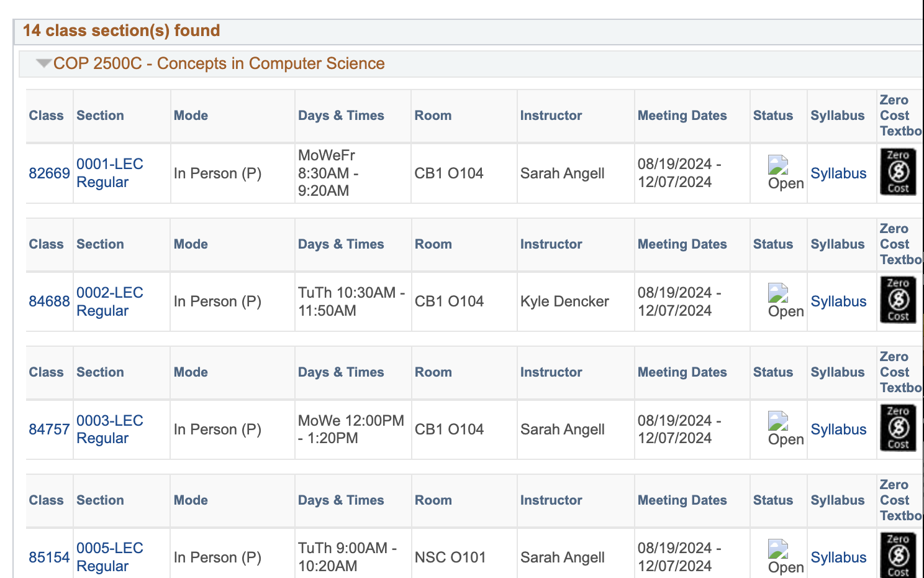Open class number 84688 details

point(49,301)
